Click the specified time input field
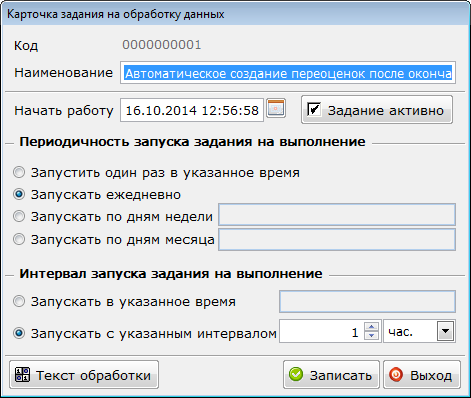This screenshot has width=471, height=398. coord(367,301)
